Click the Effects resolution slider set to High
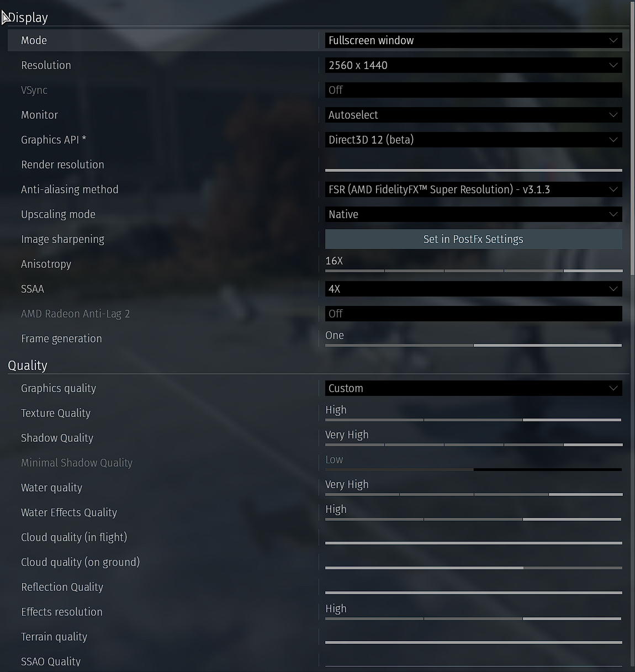 [473, 618]
